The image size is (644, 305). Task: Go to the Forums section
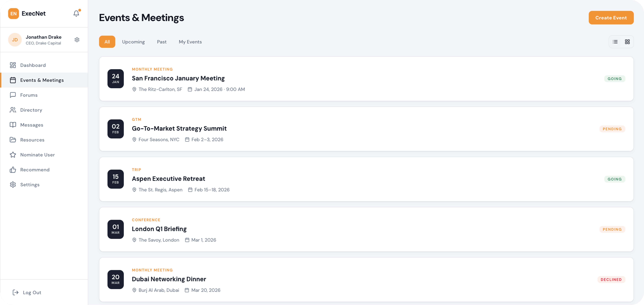29,95
